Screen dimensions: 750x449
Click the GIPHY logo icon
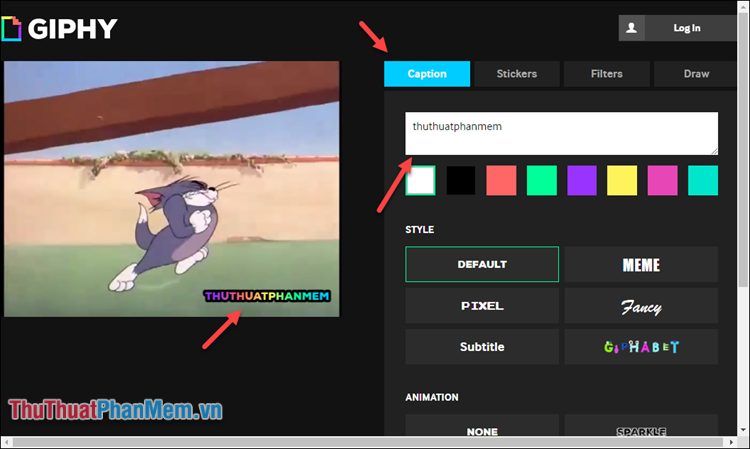pyautogui.click(x=11, y=29)
